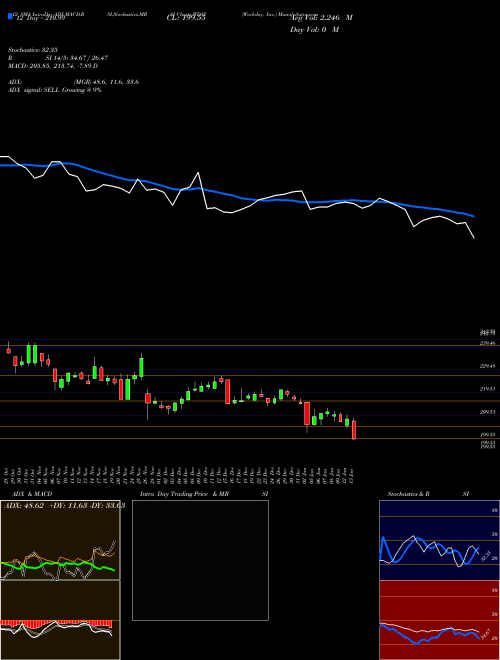Click the 'Day Vol: 0 M' label
The width and height of the screenshot is (500, 660).
coord(314,30)
